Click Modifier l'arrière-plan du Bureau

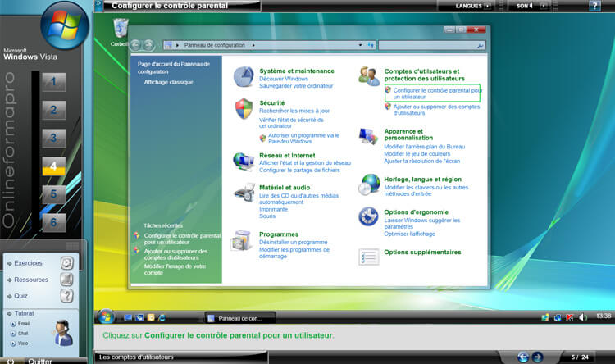(425, 147)
